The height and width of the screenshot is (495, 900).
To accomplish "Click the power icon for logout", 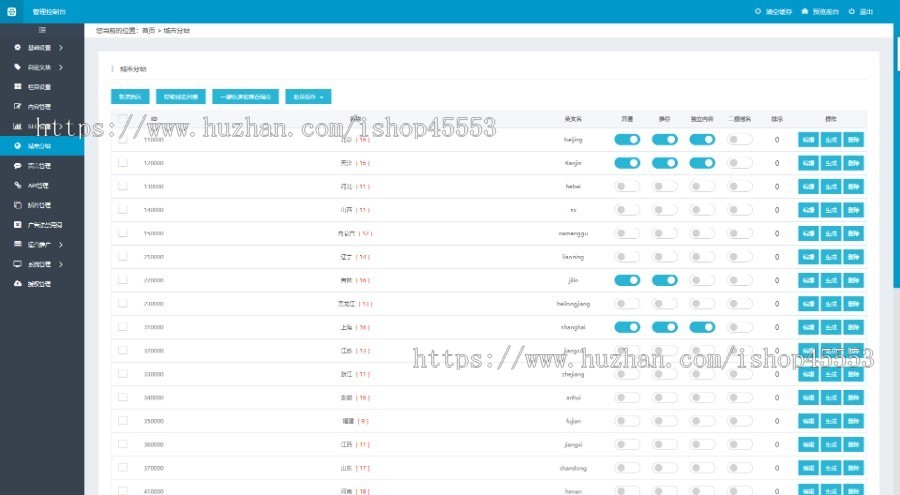I will click(852, 11).
